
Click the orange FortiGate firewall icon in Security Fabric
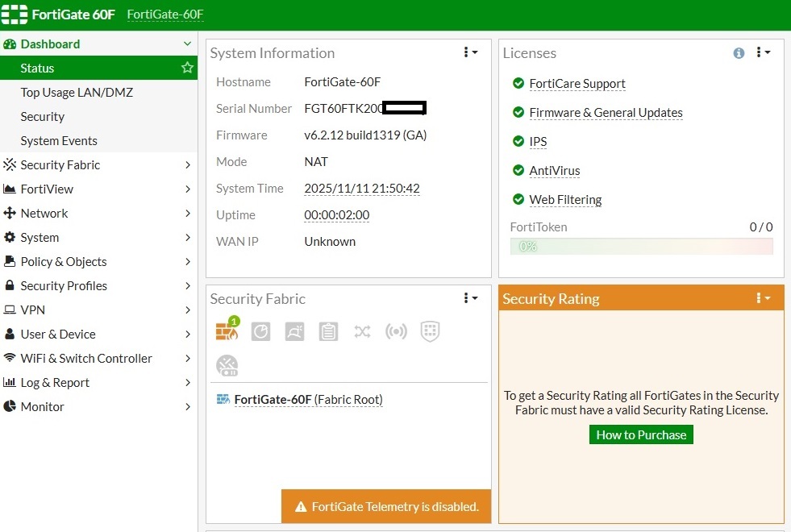(227, 331)
